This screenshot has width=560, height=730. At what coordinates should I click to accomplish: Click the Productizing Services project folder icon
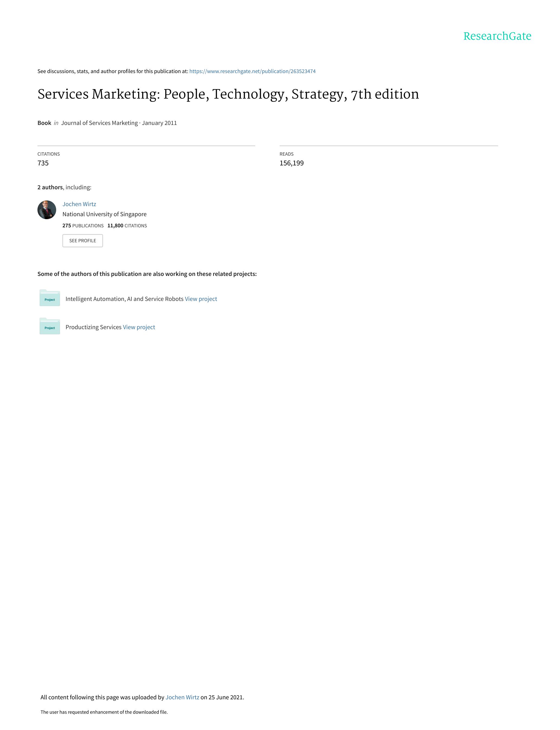click(x=50, y=326)
